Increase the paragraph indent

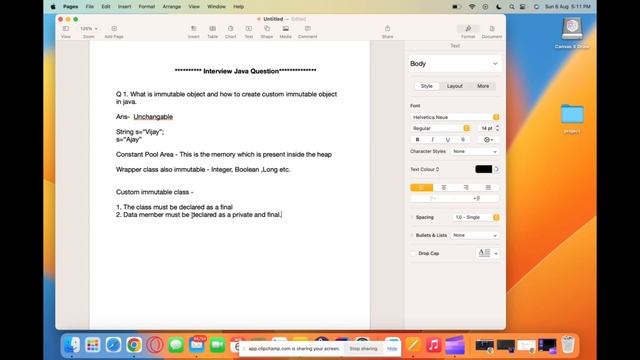tap(477, 198)
